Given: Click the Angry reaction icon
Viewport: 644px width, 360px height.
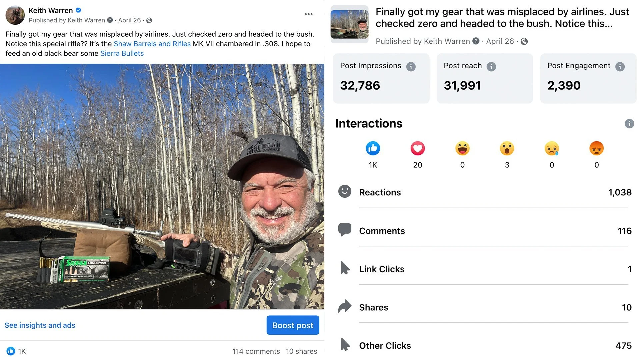Looking at the screenshot, I should coord(596,148).
